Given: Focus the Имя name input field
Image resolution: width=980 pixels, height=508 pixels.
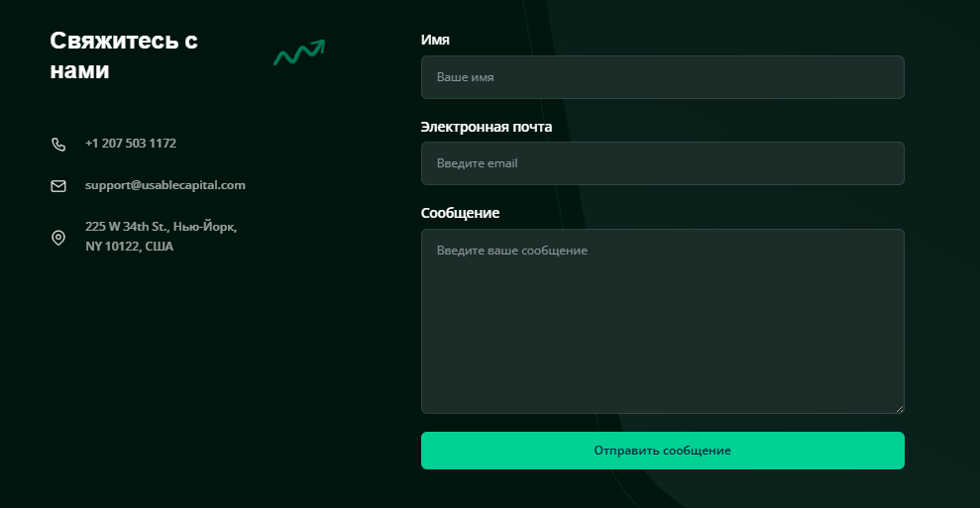Looking at the screenshot, I should click(662, 77).
